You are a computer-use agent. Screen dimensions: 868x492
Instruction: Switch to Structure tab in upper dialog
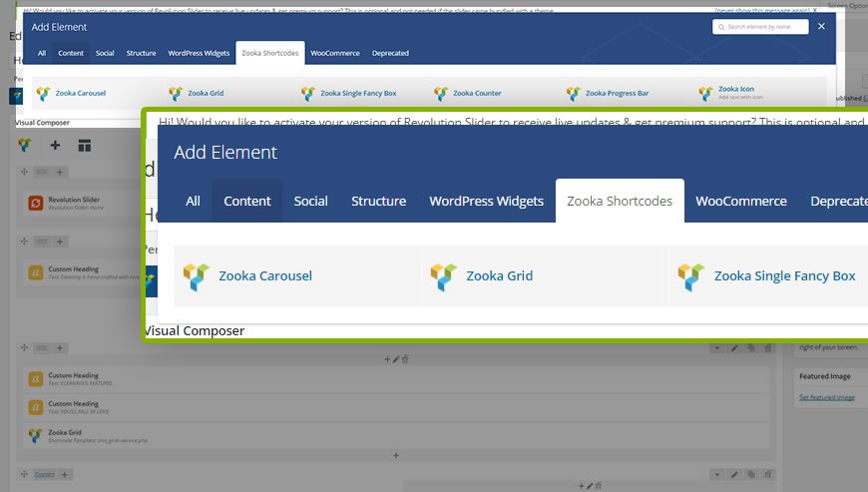[141, 53]
